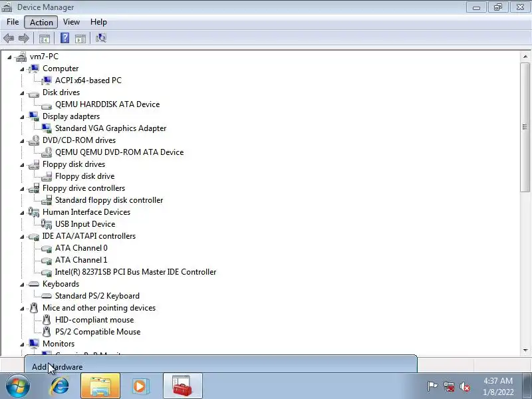Collapse the DVD/CD-ROM drives category
This screenshot has height=399, width=532.
22,141
